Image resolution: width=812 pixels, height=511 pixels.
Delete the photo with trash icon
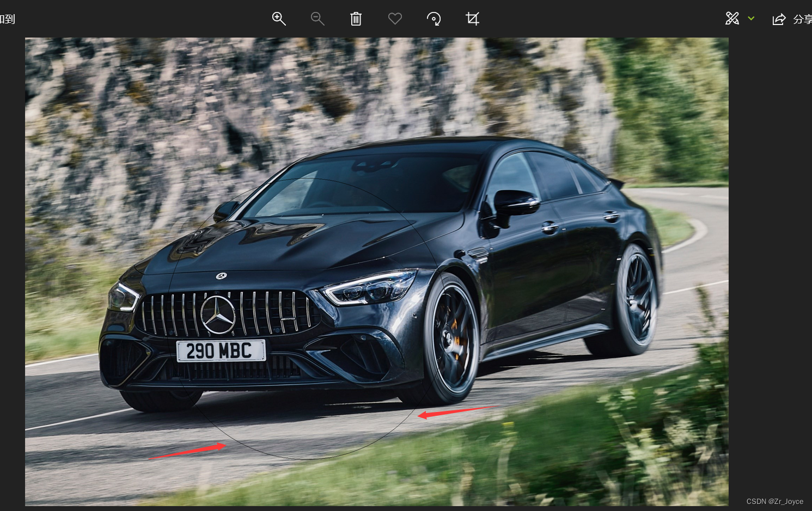[356, 19]
